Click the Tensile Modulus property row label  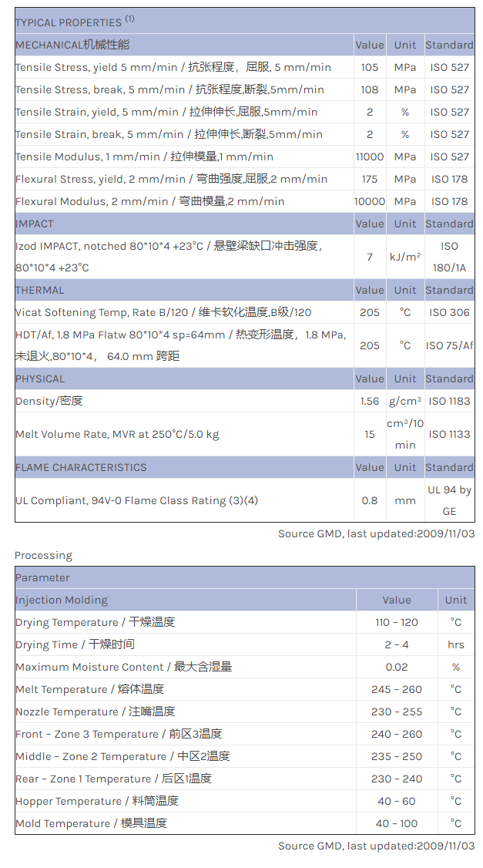coord(144,156)
